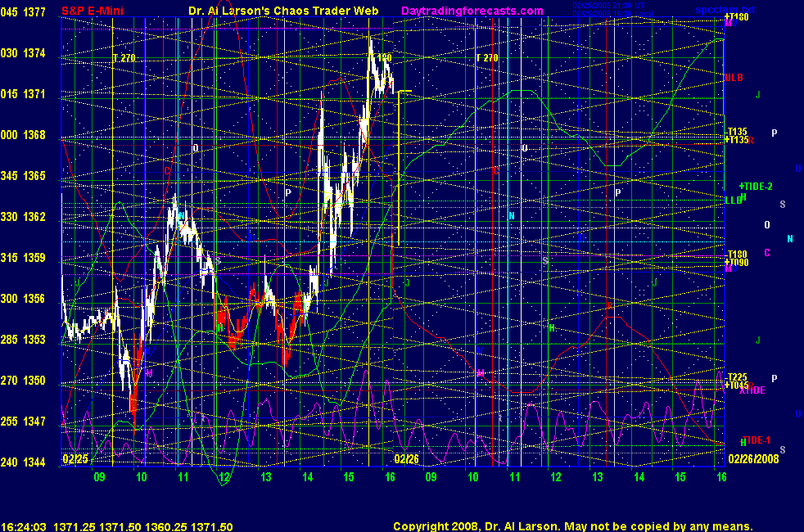This screenshot has width=804, height=532.
Task: Click the '300 1356' price axis label
Action: point(23,299)
